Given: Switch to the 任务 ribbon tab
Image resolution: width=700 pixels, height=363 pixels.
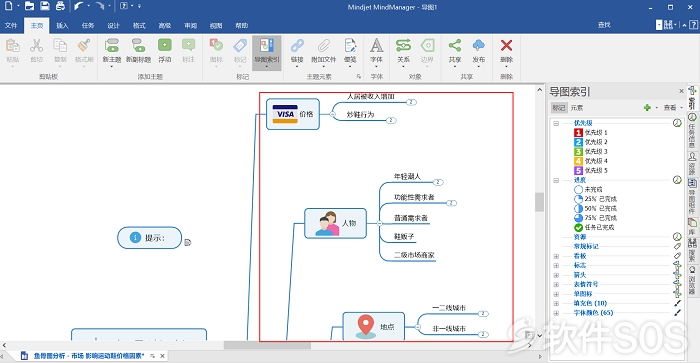Looking at the screenshot, I should point(88,25).
